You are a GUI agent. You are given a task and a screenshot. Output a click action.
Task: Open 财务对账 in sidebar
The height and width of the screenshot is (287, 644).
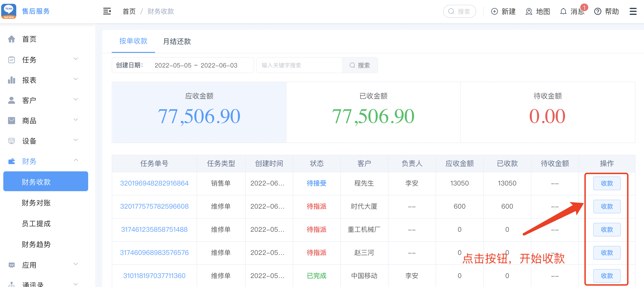click(36, 203)
